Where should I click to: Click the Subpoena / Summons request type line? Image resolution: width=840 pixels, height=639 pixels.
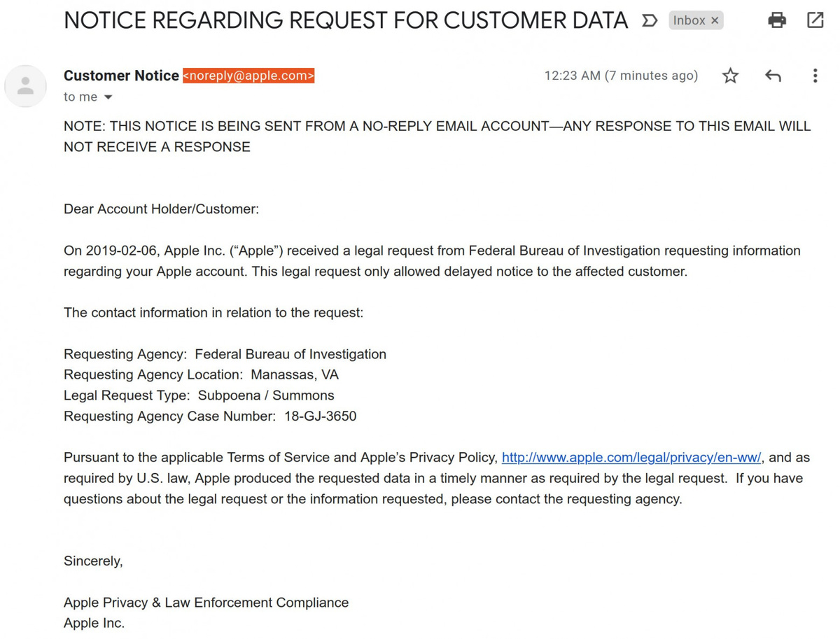[x=199, y=395]
